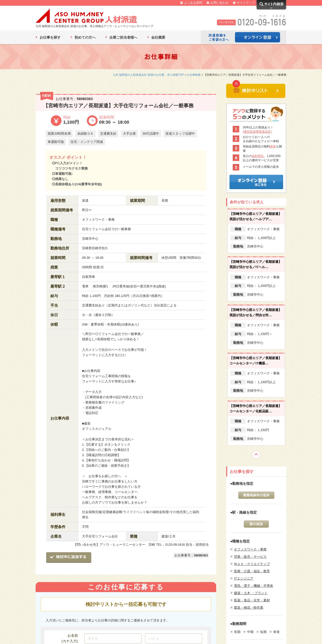Click breadcrumb 求人情報TOP link
This screenshot has width=322, height=644.
148,75
